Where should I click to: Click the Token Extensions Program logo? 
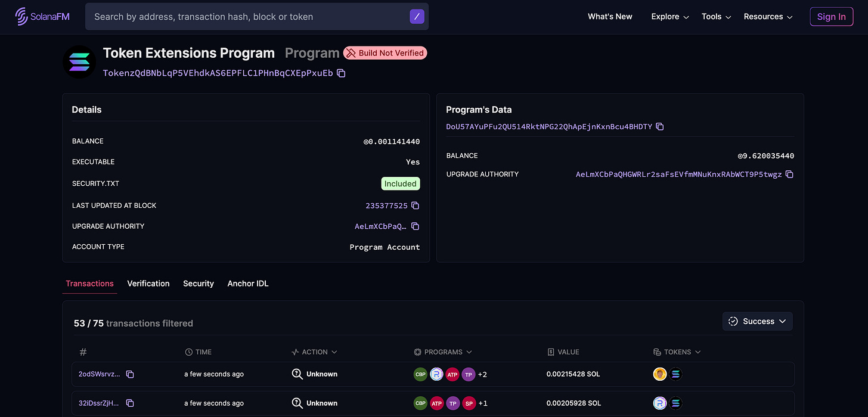point(79,62)
